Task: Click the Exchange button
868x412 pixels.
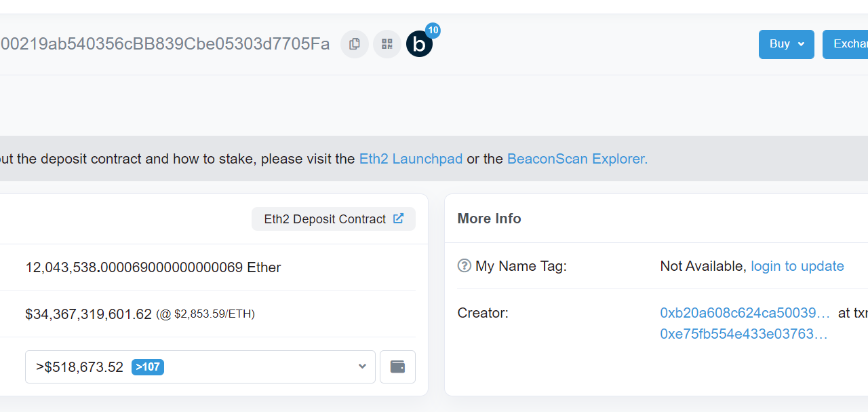Action: click(x=850, y=43)
